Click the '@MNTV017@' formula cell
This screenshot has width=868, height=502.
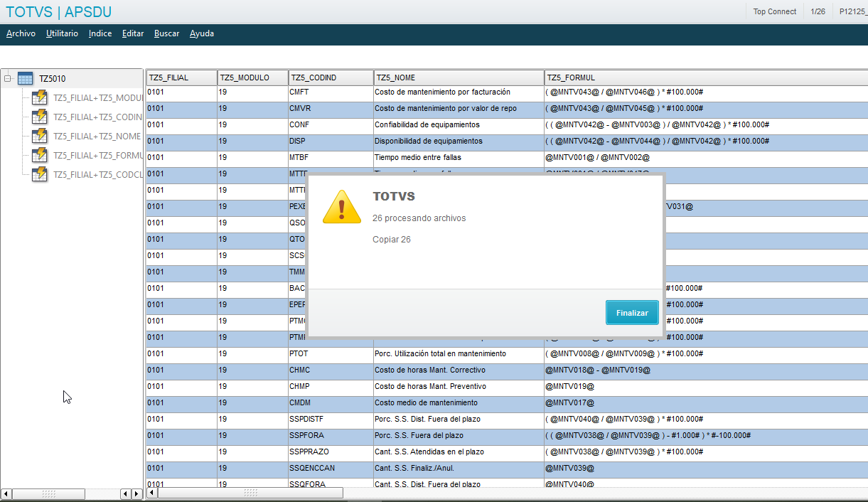(x=706, y=403)
